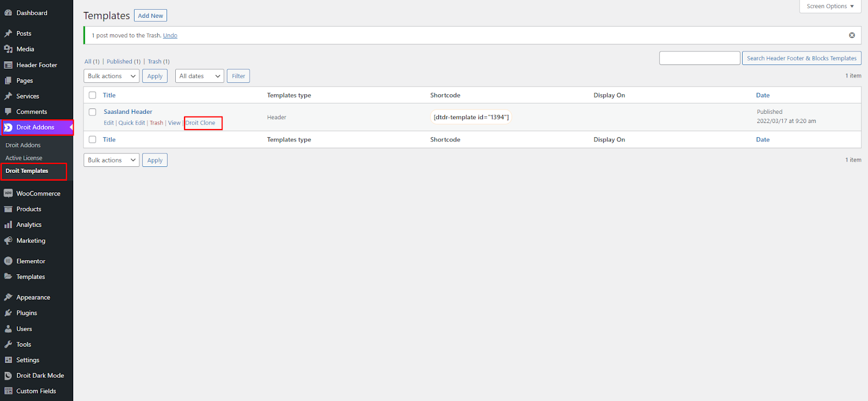Click the Posts pin icon
This screenshot has width=868, height=401.
coord(8,34)
